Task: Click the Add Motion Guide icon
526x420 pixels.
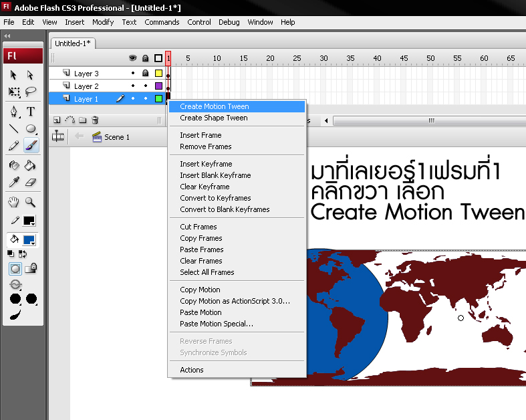Action: pos(70,120)
